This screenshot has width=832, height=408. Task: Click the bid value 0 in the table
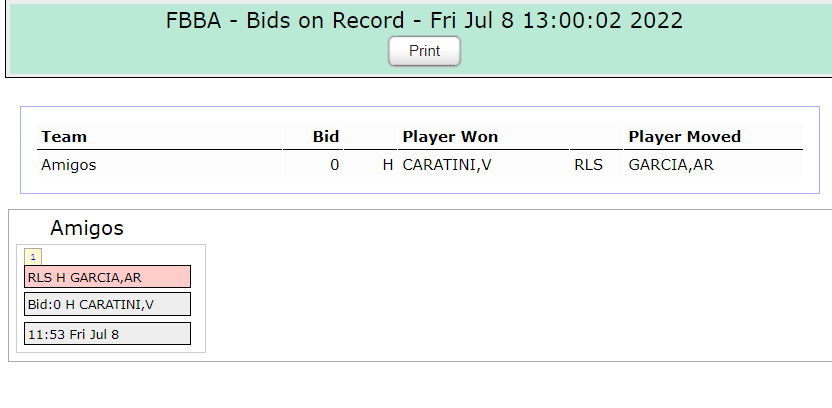click(x=334, y=165)
